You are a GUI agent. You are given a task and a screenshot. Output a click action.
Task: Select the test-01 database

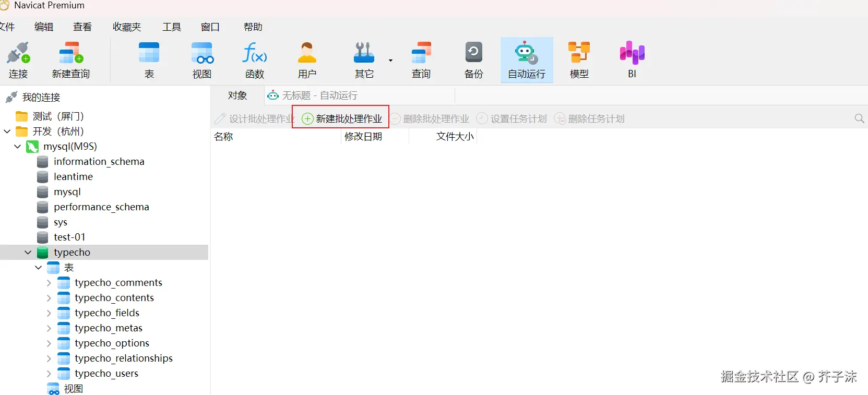click(x=69, y=237)
